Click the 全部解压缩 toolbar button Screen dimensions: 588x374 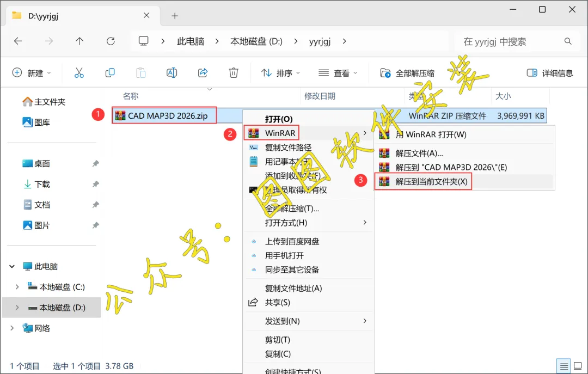pyautogui.click(x=407, y=73)
